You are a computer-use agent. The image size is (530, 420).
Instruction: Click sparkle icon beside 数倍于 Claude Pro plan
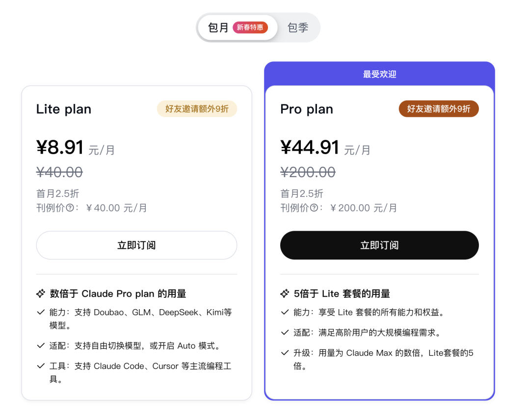(41, 294)
